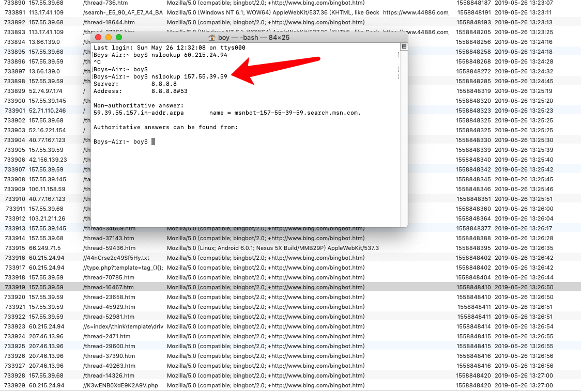
Task: Click datetime 2019-05-26 13:24:45 in row 733898
Action: 524,81
